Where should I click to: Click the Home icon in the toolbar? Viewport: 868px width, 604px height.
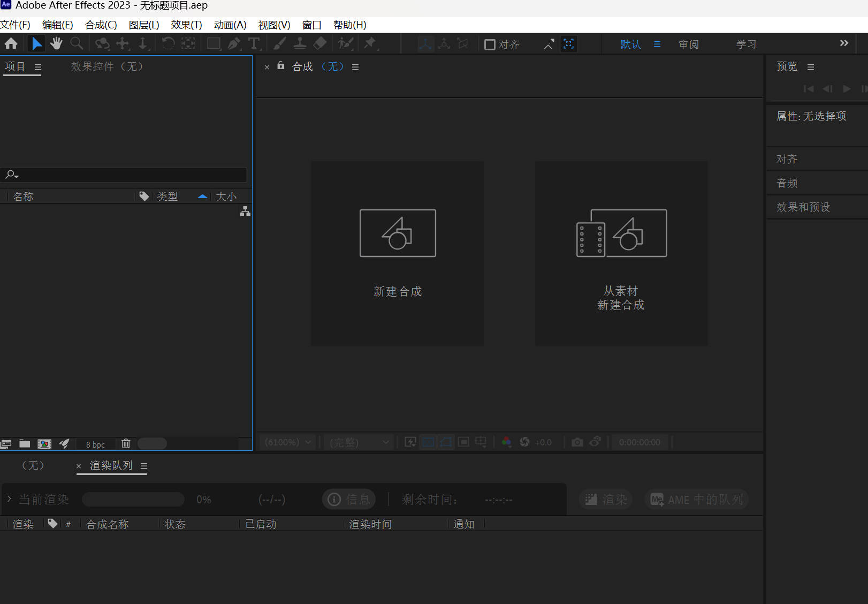click(11, 44)
